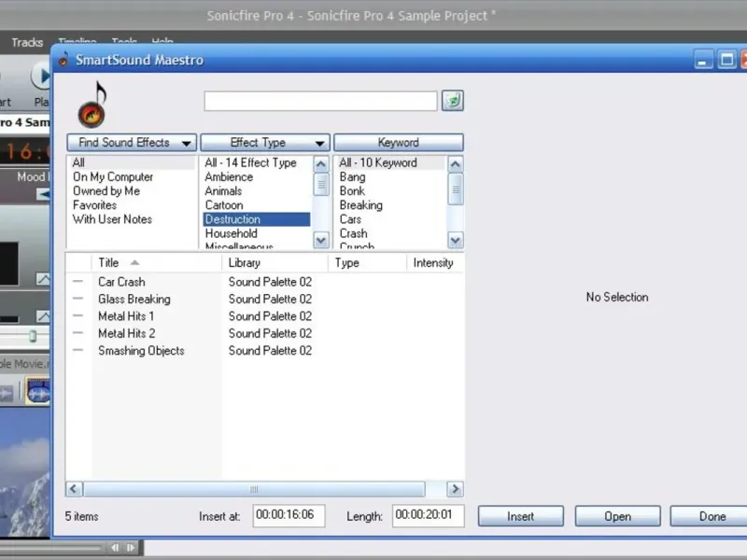Viewport: 747px width, 560px height.
Task: Click the Play button in Sonicfire Pro toolbar
Action: [x=41, y=77]
